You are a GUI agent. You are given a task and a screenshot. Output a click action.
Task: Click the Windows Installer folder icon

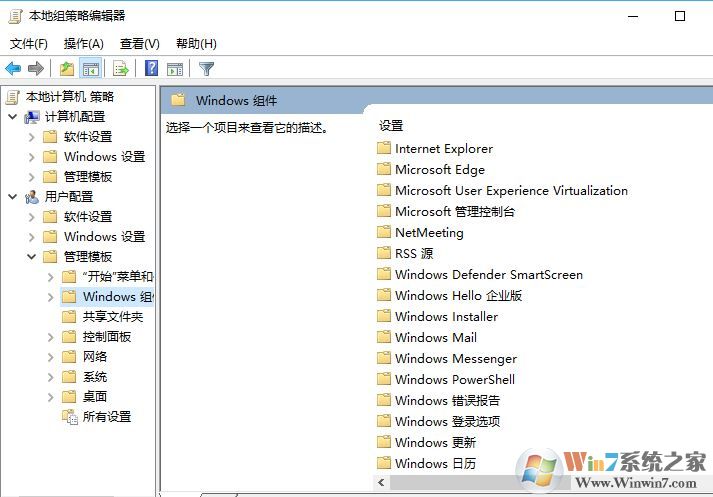[384, 316]
